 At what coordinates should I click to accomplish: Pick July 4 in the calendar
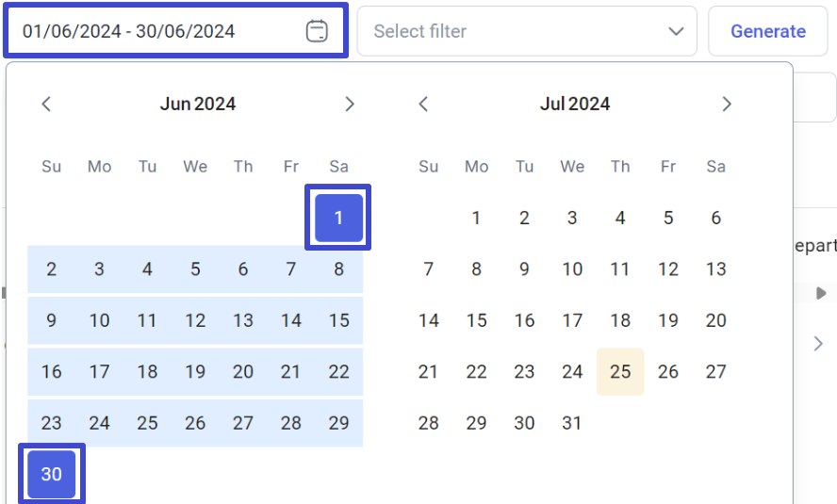[x=620, y=218]
